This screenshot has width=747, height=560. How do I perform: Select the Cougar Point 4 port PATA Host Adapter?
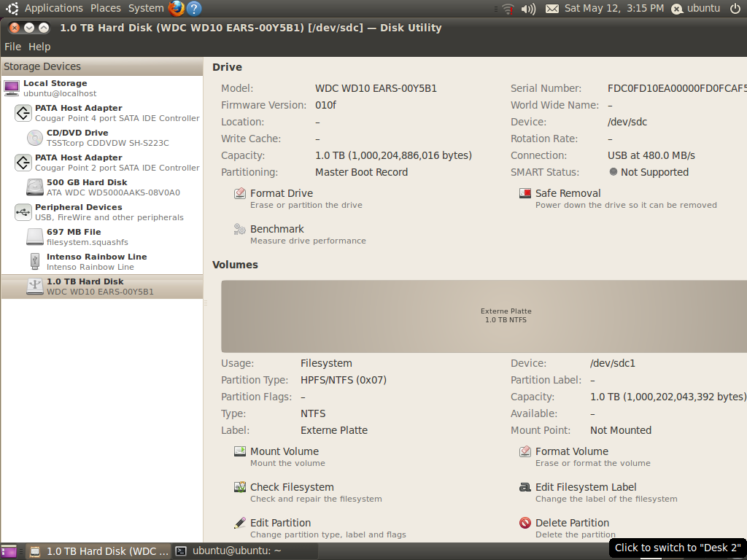(102, 113)
